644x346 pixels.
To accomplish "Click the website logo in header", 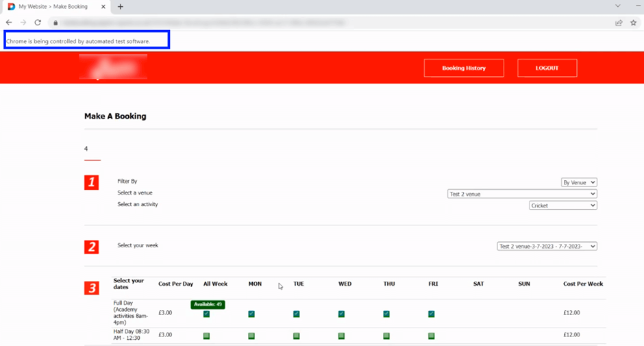I will click(113, 68).
